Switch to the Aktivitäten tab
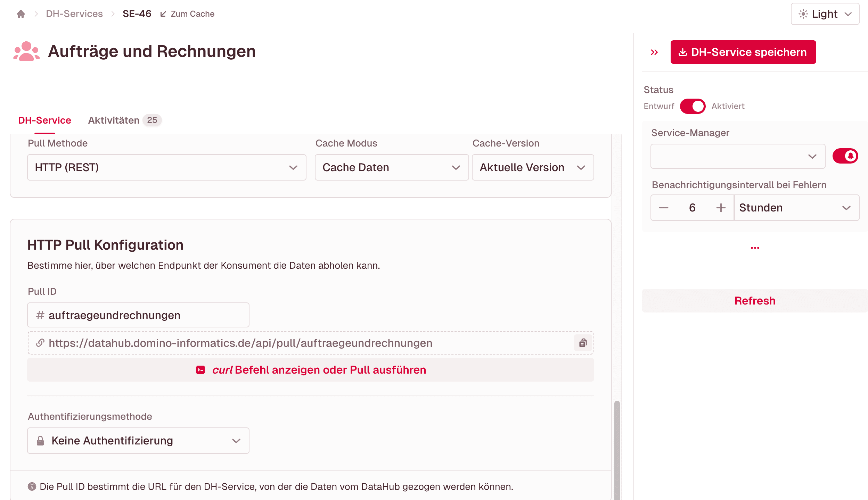The width and height of the screenshot is (868, 500). [x=114, y=120]
